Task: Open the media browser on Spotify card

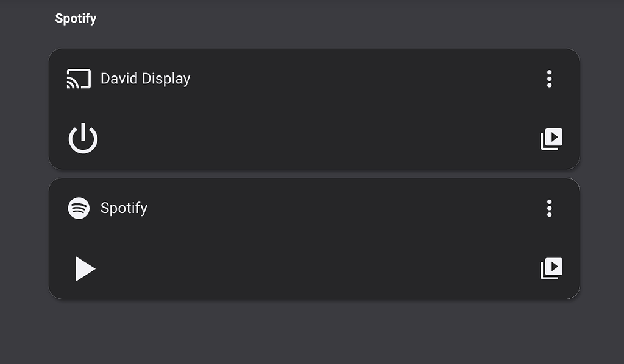Action: point(550,268)
